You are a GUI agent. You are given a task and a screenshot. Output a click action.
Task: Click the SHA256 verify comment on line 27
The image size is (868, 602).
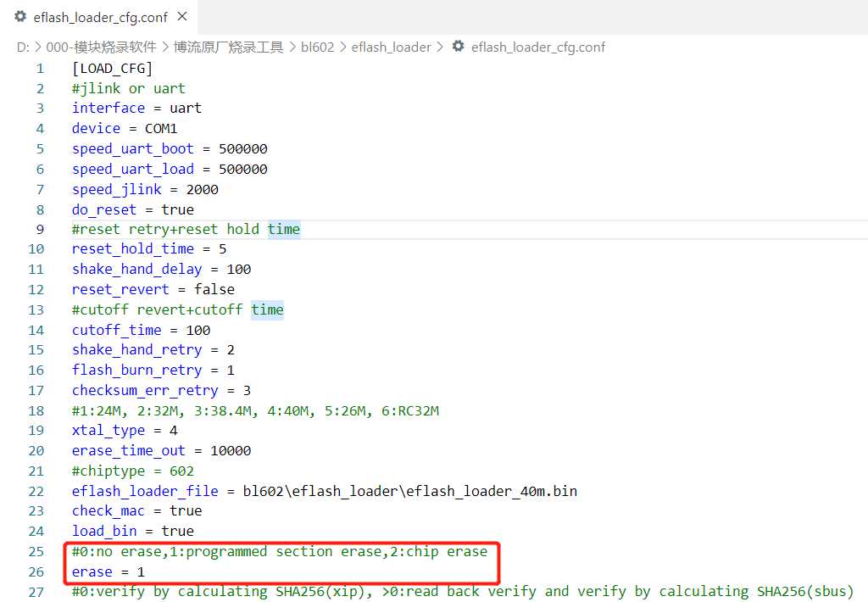463,592
